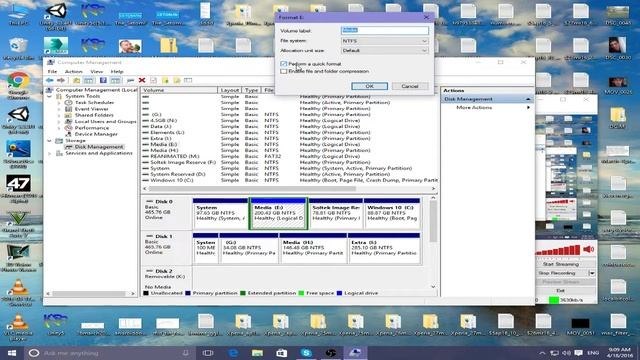
Task: Expand the Event Viewer node arrow
Action: 59,109
